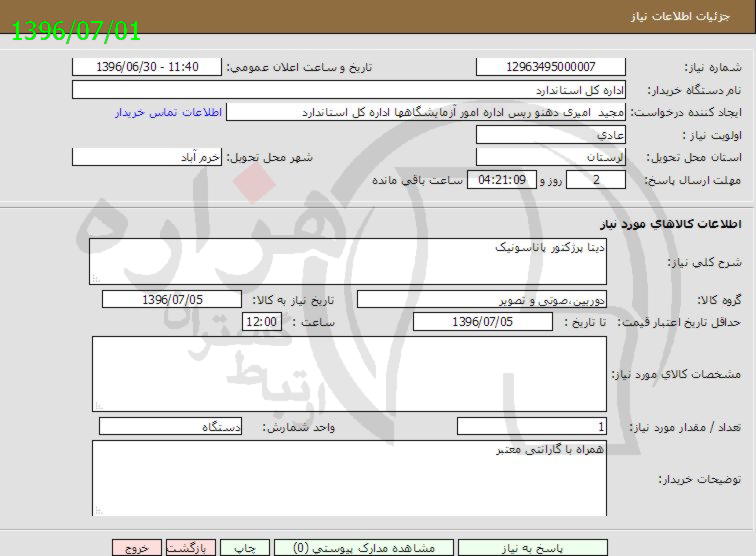Click the اولویت نیاز field showing عادی
The image size is (756, 556).
551,135
